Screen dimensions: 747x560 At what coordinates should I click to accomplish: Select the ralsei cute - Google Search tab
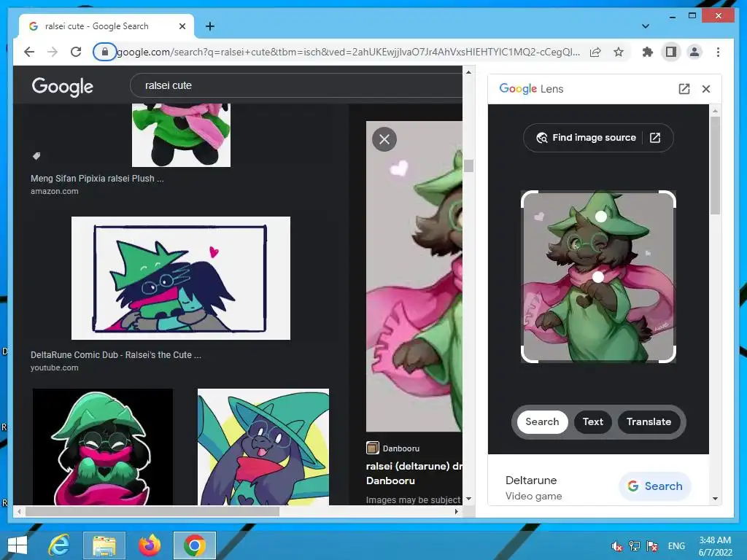[107, 26]
